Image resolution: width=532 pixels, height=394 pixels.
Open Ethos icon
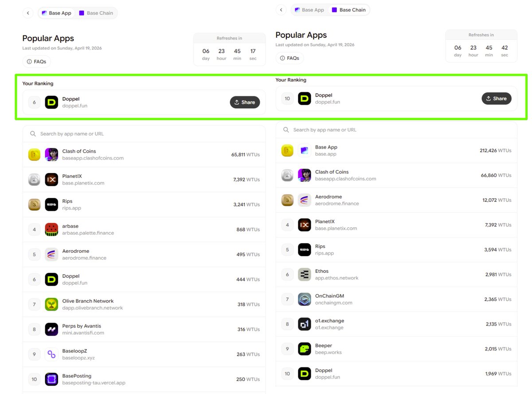pos(305,275)
